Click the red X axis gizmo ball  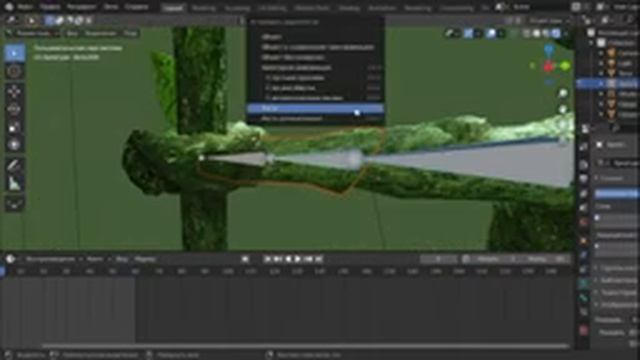pos(549,66)
